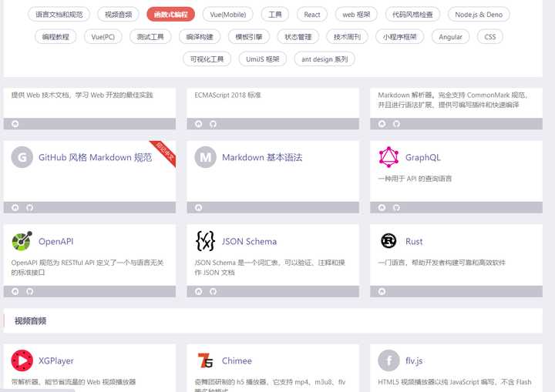Open the GitHub 风格 Markdown 规范 link
The width and height of the screenshot is (555, 392).
pos(96,157)
